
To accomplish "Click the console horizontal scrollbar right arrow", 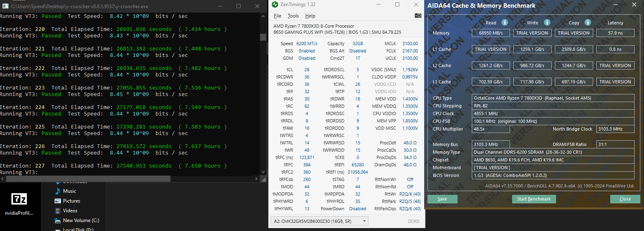I will [256, 179].
